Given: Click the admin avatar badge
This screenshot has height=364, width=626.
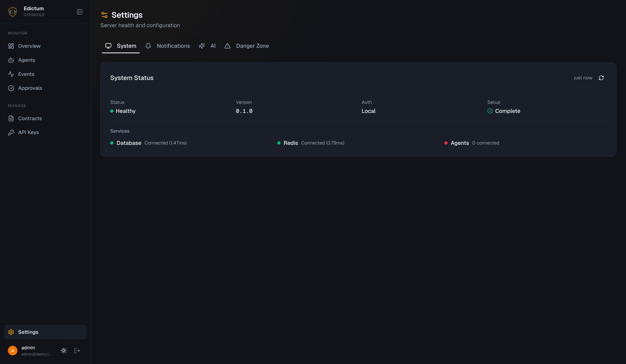Looking at the screenshot, I should click(x=12, y=350).
